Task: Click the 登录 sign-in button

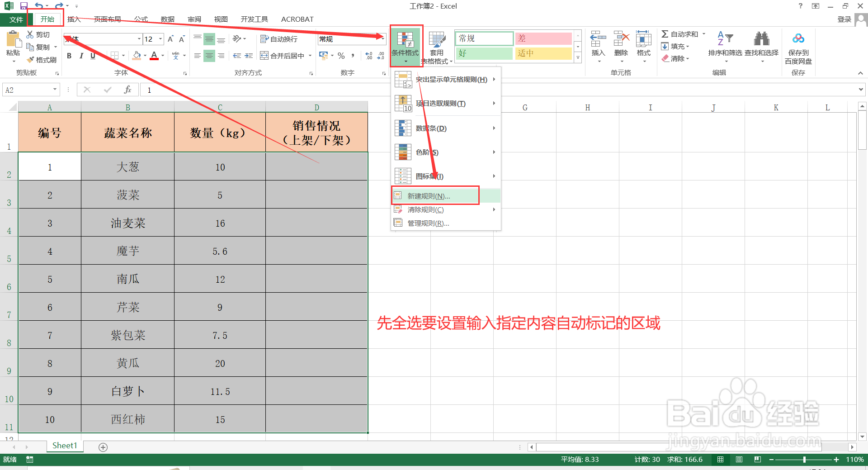Action: pyautogui.click(x=844, y=19)
